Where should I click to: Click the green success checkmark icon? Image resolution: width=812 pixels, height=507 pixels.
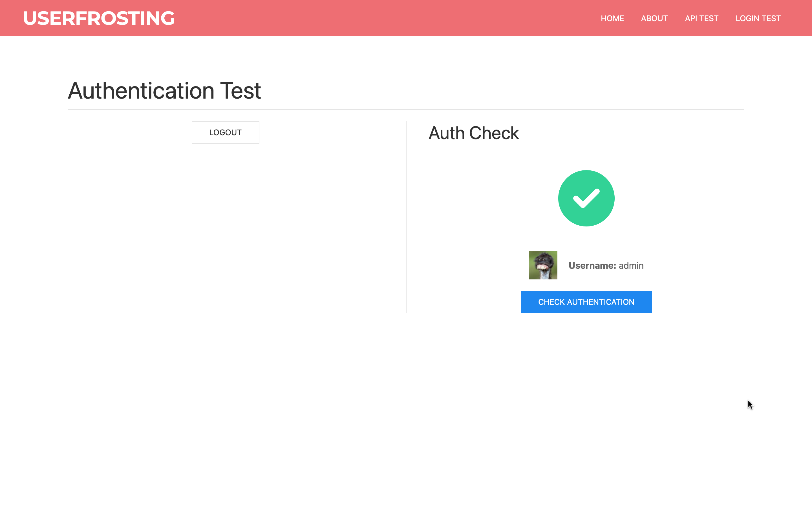[x=586, y=198]
